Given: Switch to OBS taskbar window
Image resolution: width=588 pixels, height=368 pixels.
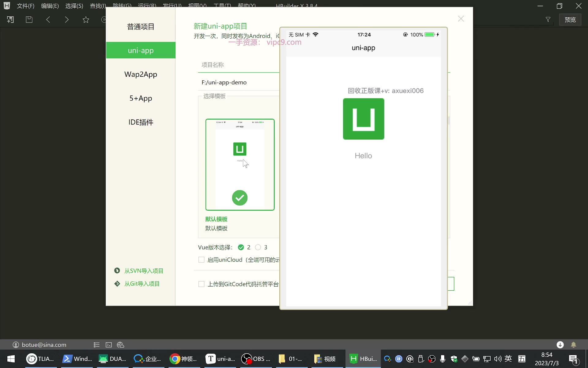Looking at the screenshot, I should 256,359.
